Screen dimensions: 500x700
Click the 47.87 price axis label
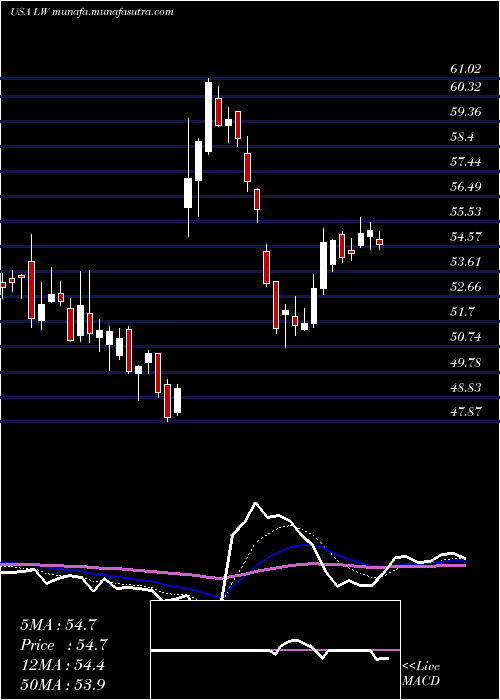click(466, 412)
